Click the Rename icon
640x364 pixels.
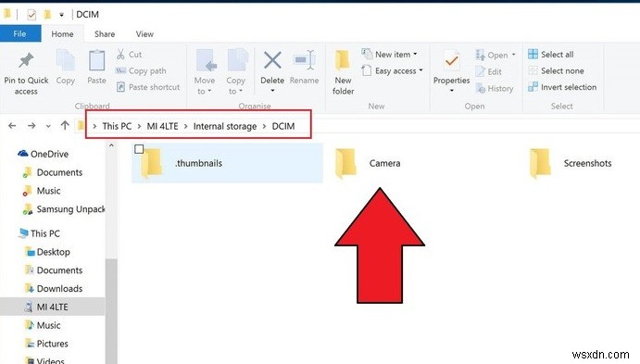point(304,60)
